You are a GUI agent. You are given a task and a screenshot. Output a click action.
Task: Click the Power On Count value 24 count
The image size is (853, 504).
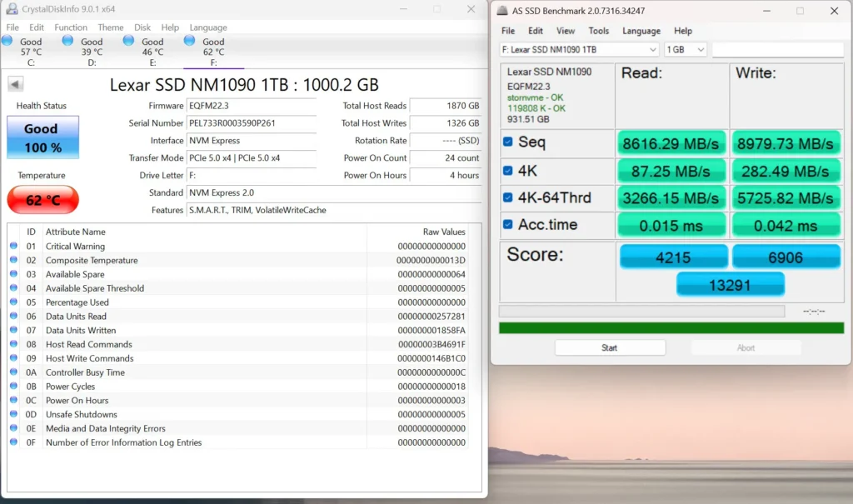[x=446, y=157]
